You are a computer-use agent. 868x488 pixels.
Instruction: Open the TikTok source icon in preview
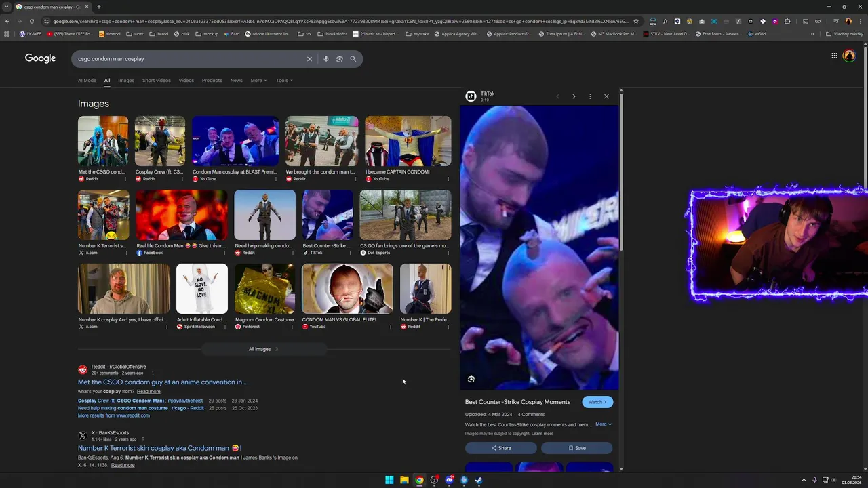coord(471,96)
